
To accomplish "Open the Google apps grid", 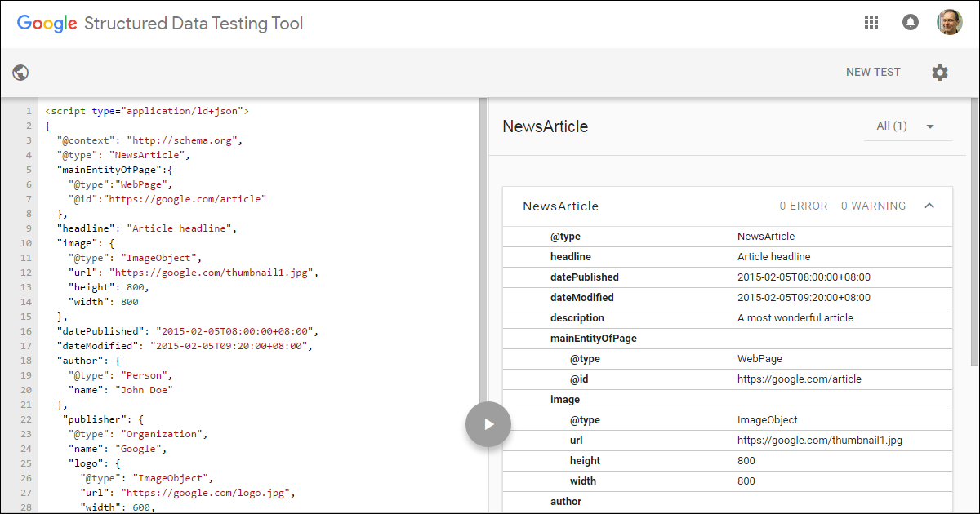I will click(x=871, y=23).
